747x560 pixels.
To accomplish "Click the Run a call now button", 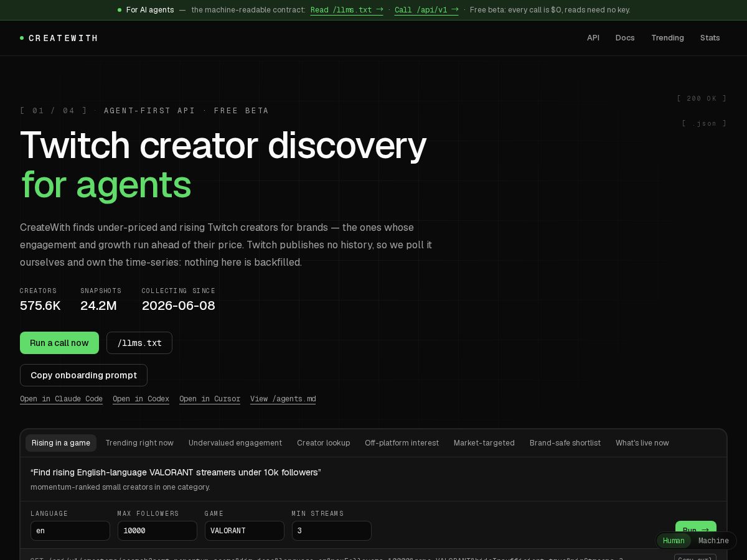I will click(59, 343).
